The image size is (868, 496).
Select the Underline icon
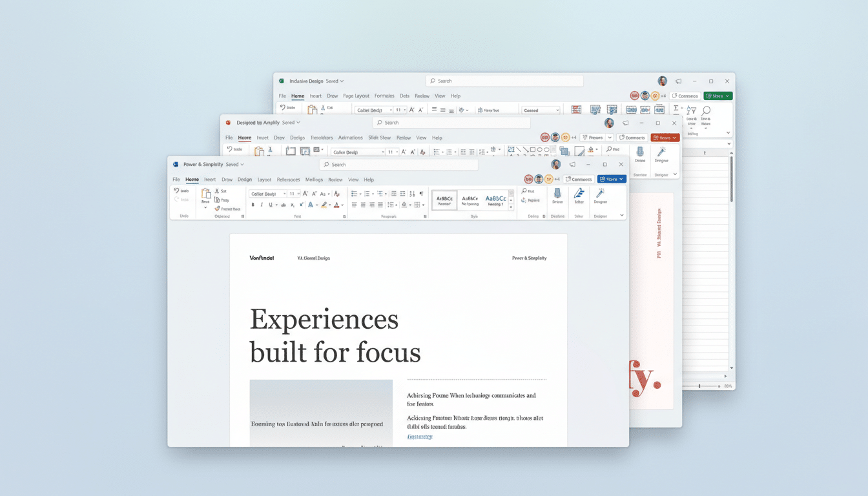[270, 204]
